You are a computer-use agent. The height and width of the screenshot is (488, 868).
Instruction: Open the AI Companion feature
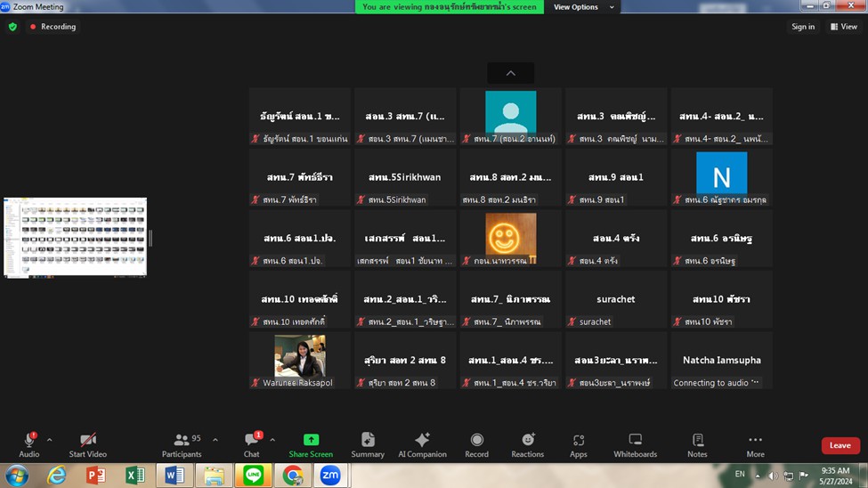tap(422, 444)
